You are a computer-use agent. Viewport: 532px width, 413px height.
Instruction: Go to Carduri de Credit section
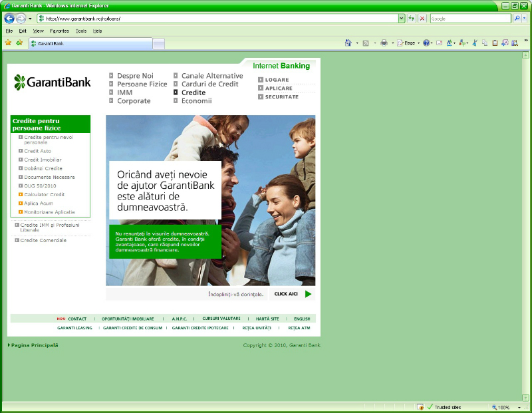[x=209, y=84]
